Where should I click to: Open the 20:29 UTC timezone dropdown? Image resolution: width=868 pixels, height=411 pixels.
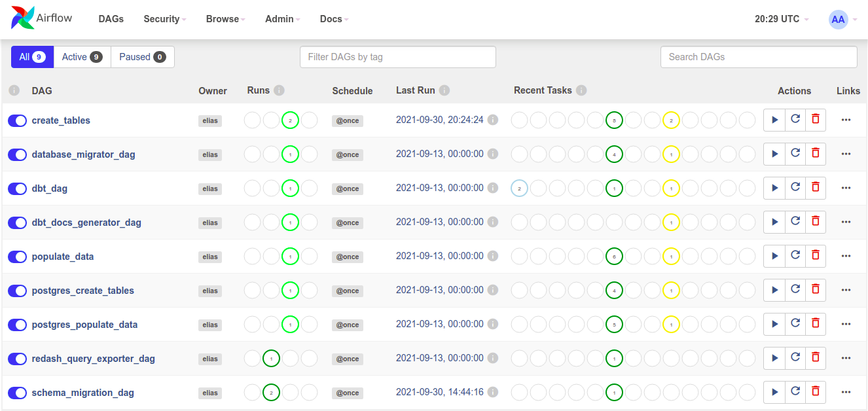tap(782, 19)
